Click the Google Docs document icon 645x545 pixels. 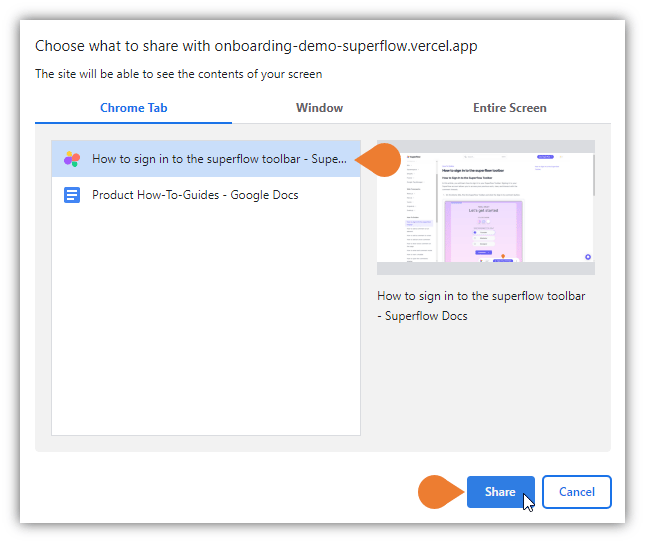click(x=72, y=195)
